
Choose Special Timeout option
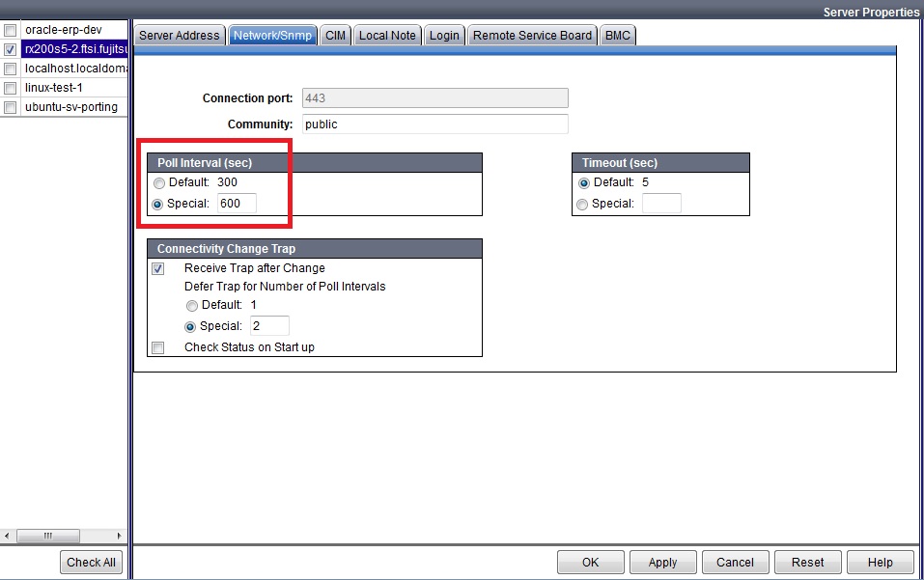[582, 203]
